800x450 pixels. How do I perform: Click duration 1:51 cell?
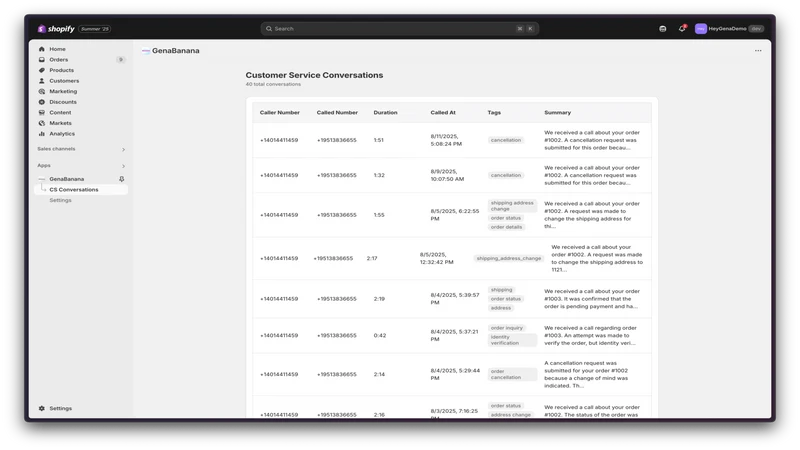click(379, 140)
